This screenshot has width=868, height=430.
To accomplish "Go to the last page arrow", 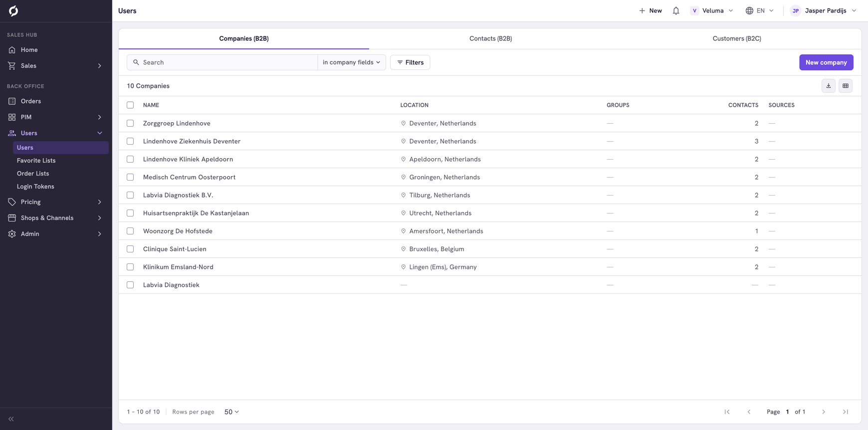I will 846,412.
